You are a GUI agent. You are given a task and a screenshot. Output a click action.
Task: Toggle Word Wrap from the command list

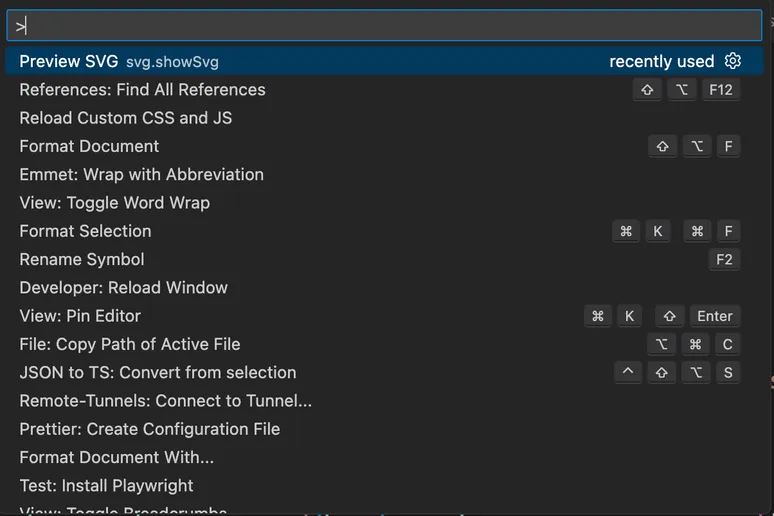114,203
